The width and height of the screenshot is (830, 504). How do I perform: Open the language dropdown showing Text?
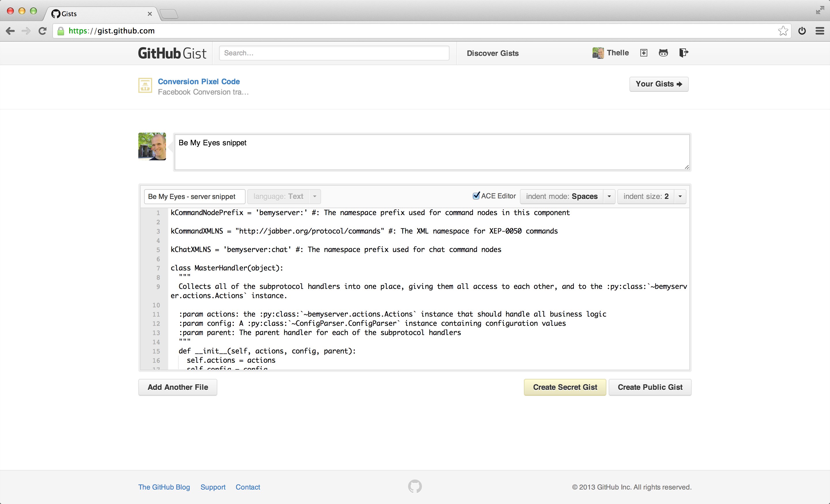click(x=315, y=196)
